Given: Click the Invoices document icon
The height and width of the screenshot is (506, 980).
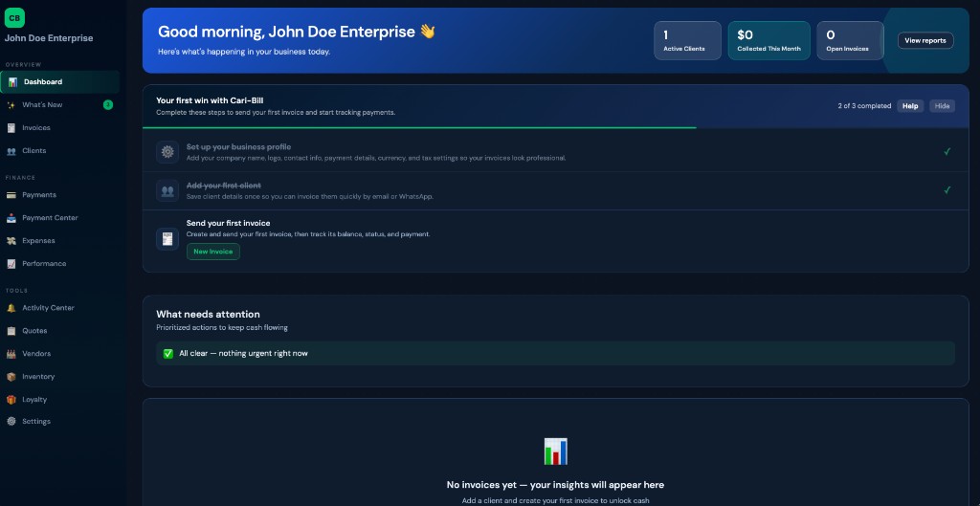Looking at the screenshot, I should 11,128.
